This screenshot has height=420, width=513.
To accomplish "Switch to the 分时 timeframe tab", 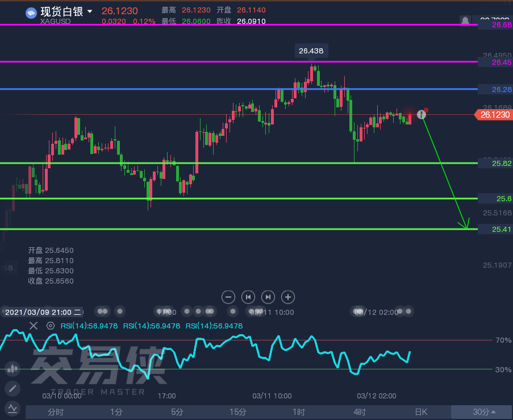I will tap(56, 412).
